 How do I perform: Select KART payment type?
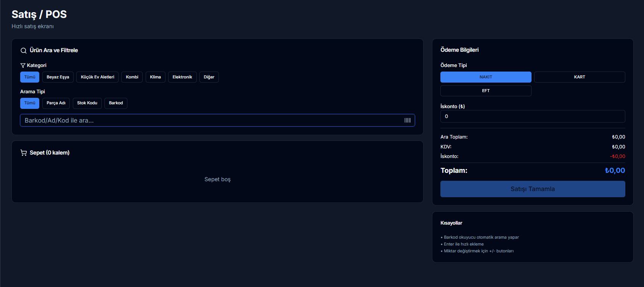[x=580, y=77]
